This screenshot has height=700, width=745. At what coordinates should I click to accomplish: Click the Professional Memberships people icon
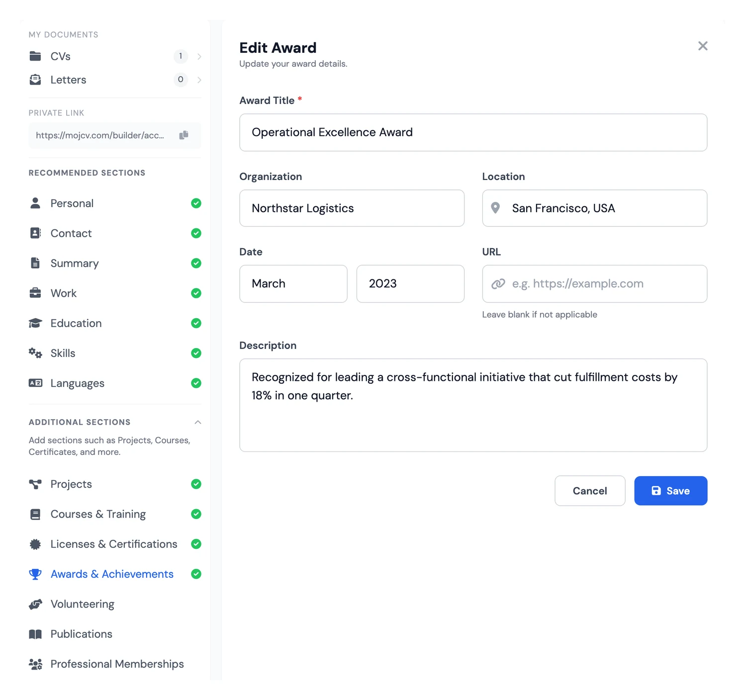[35, 664]
